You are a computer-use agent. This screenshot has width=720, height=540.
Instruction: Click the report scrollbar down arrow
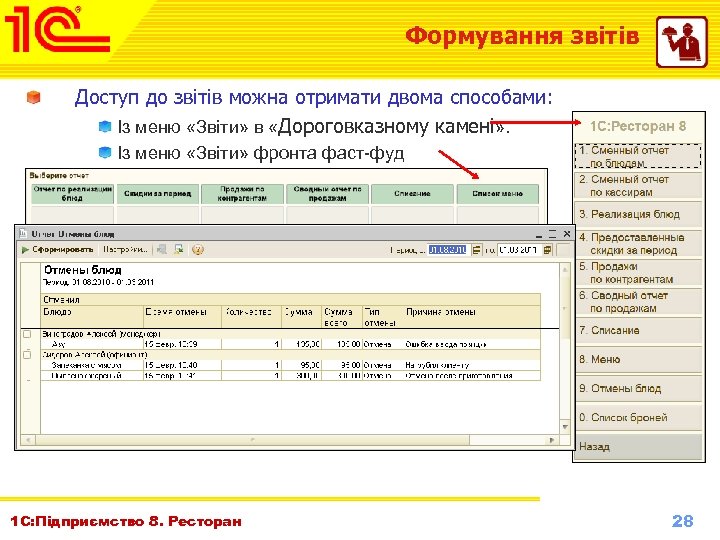click(565, 427)
